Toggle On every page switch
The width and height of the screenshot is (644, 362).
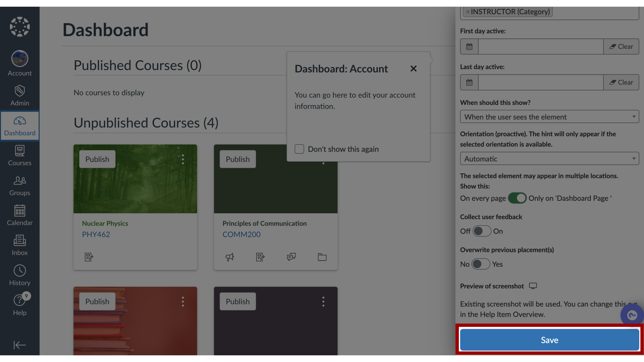[x=517, y=198]
